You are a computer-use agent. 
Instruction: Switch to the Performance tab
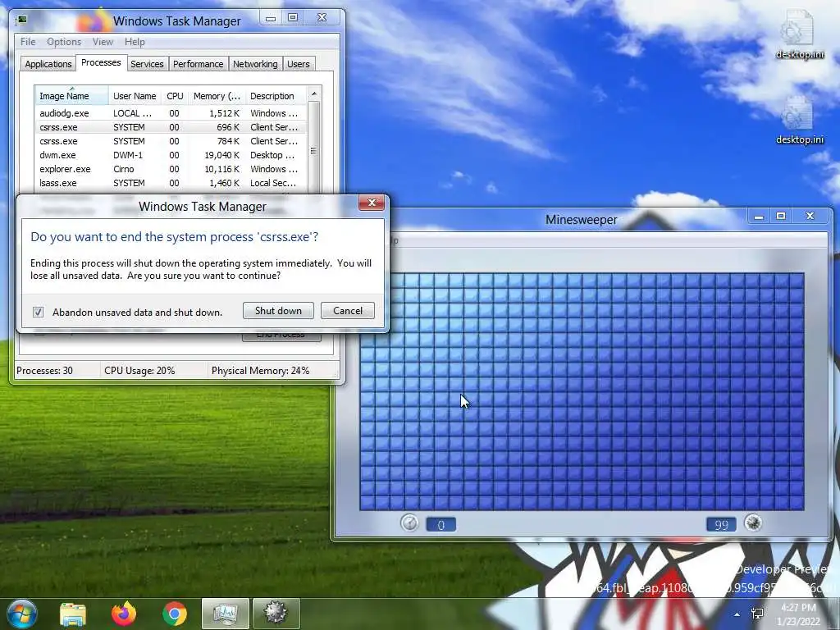(x=199, y=64)
